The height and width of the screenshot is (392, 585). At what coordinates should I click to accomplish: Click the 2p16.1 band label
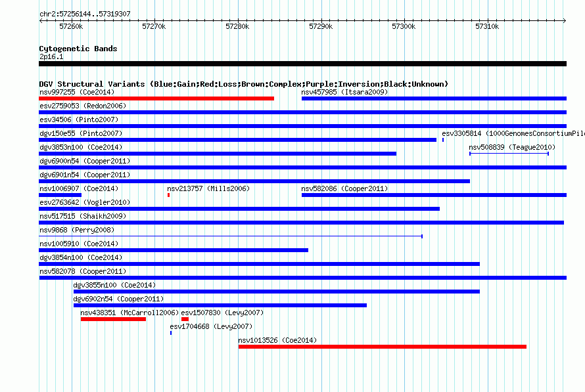pyautogui.click(x=51, y=56)
